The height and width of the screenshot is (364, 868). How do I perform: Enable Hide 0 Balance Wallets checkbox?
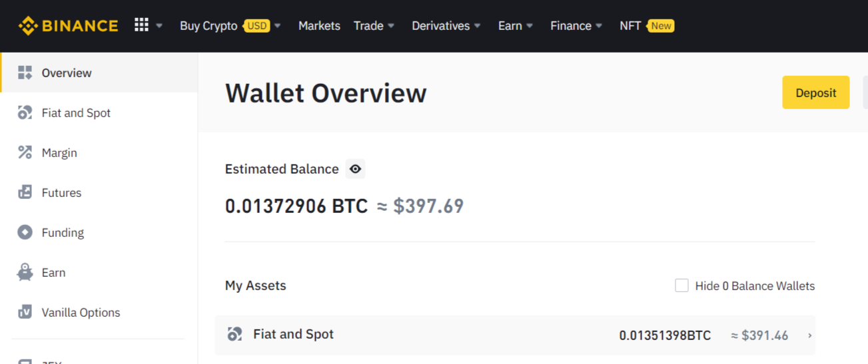681,285
